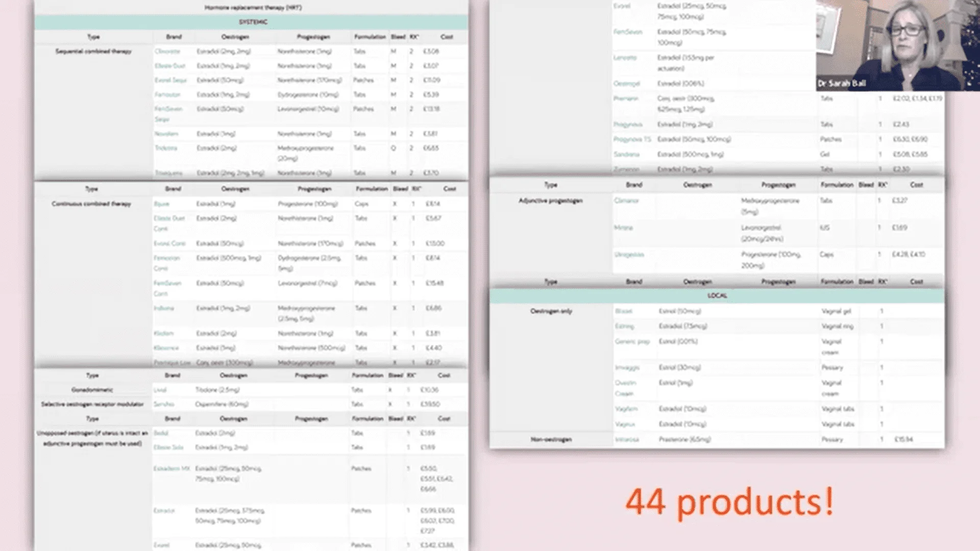Image resolution: width=980 pixels, height=551 pixels.
Task: Open the Vagifem brand link
Action: 626,409
